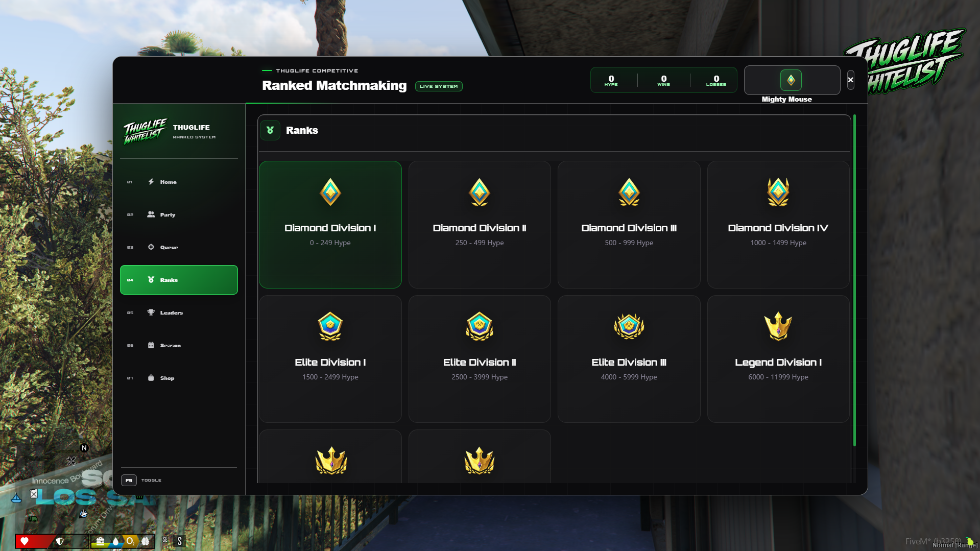Click the Diamond Division II badge icon
Image resolution: width=980 pixels, height=551 pixels.
click(x=480, y=193)
